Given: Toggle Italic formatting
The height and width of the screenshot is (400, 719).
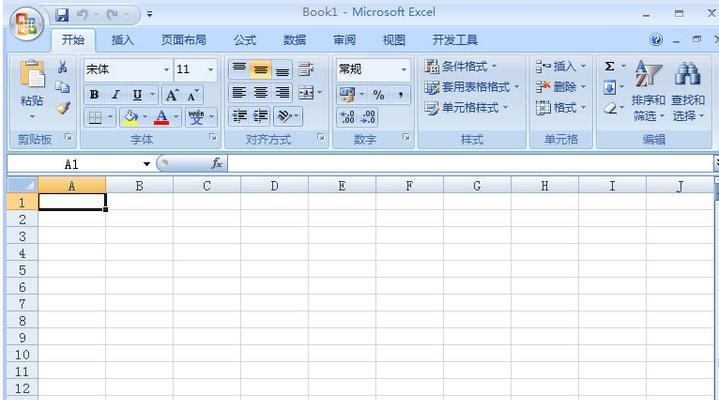Looking at the screenshot, I should pyautogui.click(x=116, y=94).
